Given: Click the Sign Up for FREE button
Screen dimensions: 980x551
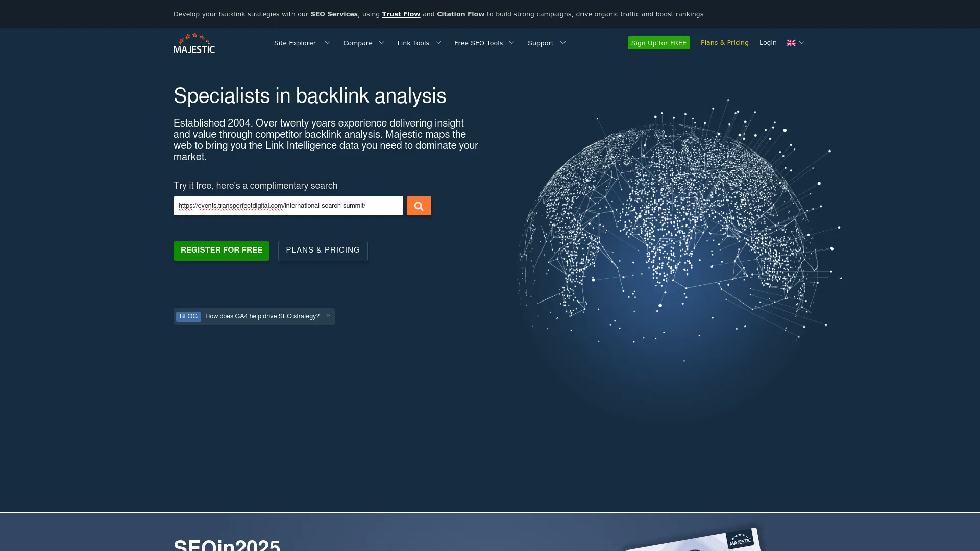Looking at the screenshot, I should [658, 43].
